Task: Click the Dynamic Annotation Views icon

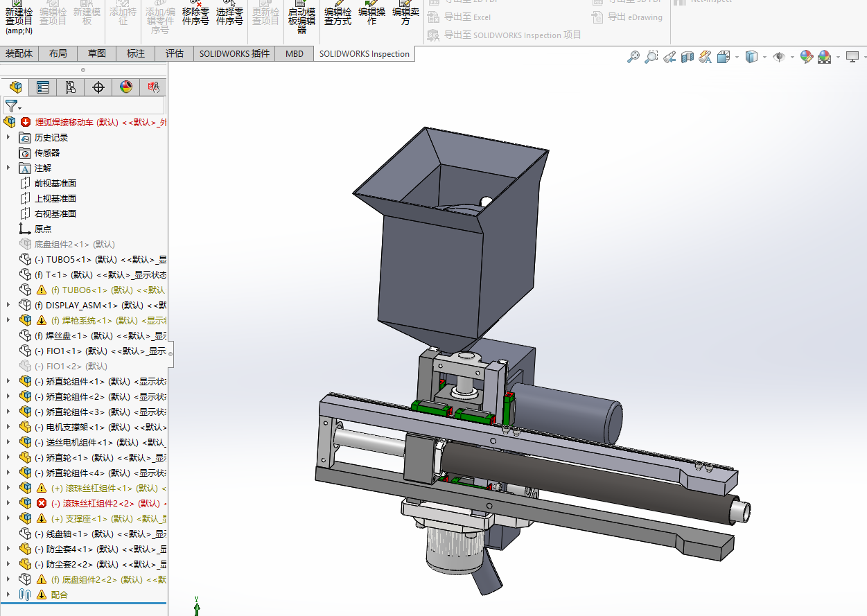Action: 706,58
